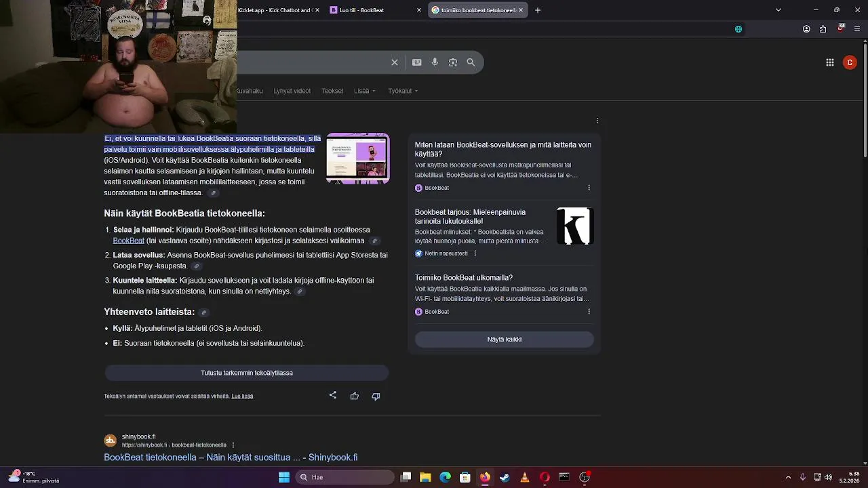
Task: Open Microsoft Edge from taskbar
Action: tap(445, 477)
